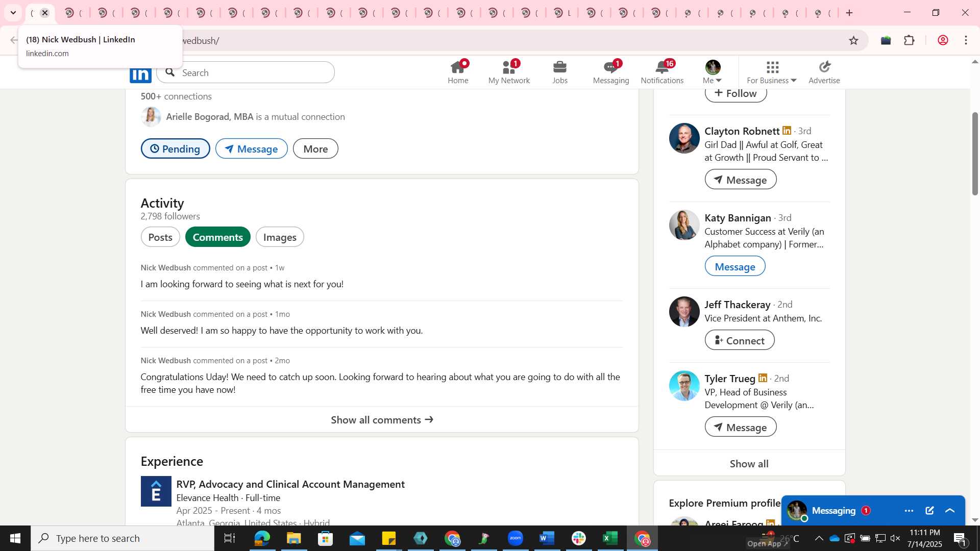
Task: Open My Network icon
Action: [x=509, y=72]
